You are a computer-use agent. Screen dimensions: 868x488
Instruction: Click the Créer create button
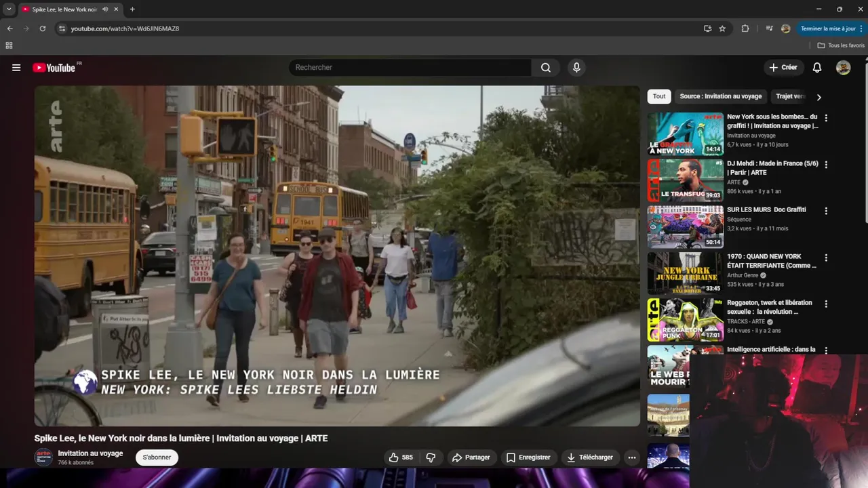click(x=783, y=68)
